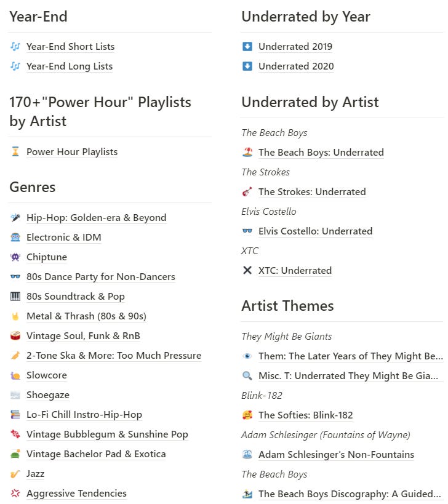448x504 pixels.
Task: Open the Underrated 2019 page
Action: click(295, 47)
